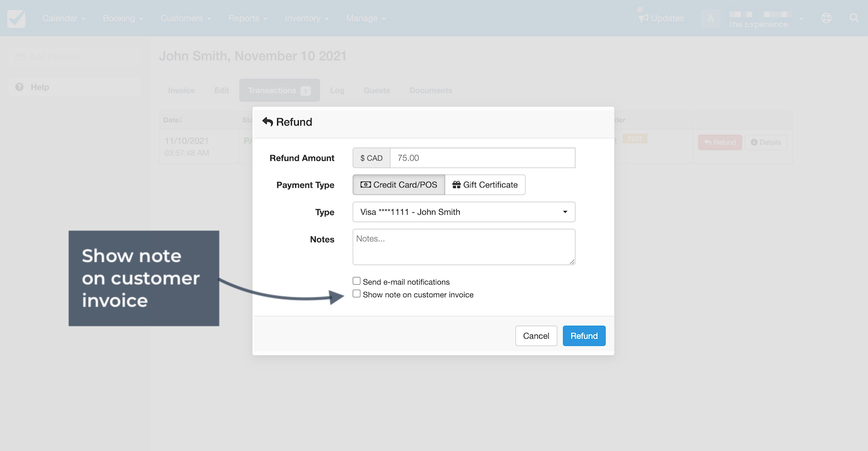
Task: Click the globe icon in header
Action: tap(826, 18)
